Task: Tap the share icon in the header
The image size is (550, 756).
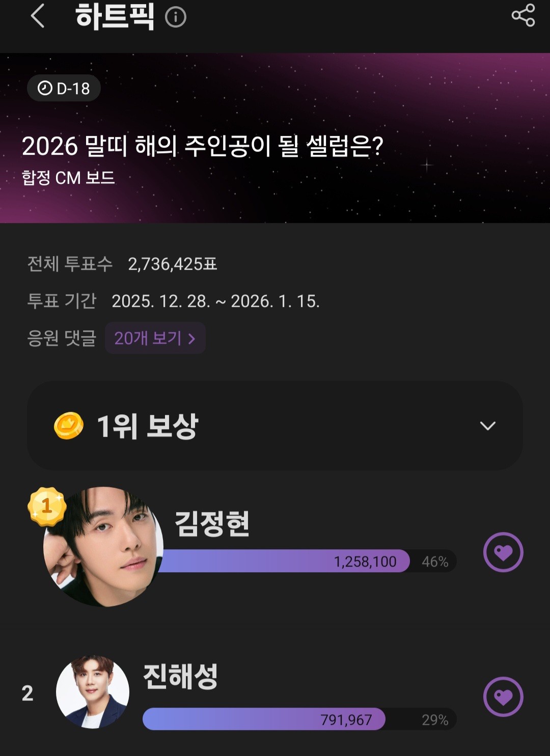Action: [523, 15]
